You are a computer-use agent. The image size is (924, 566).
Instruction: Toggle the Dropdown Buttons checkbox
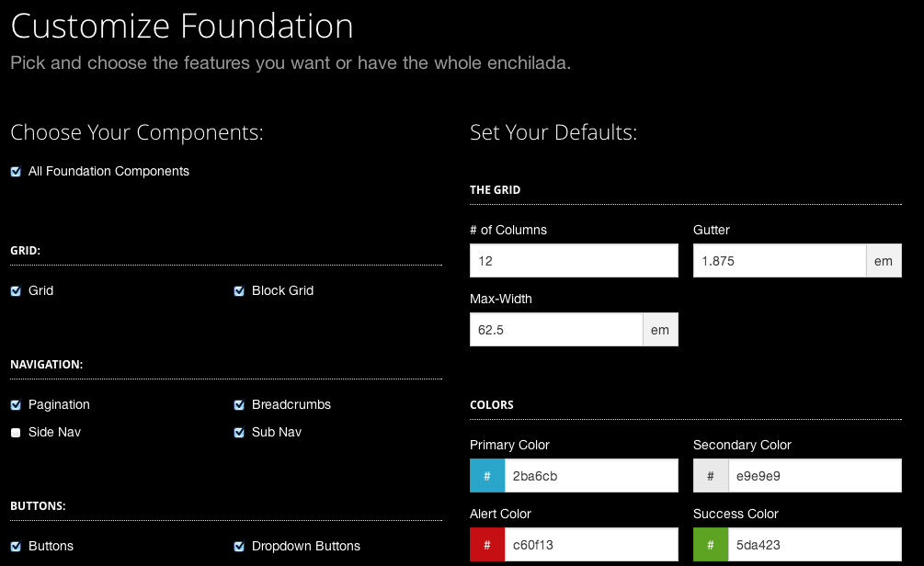pyautogui.click(x=239, y=546)
